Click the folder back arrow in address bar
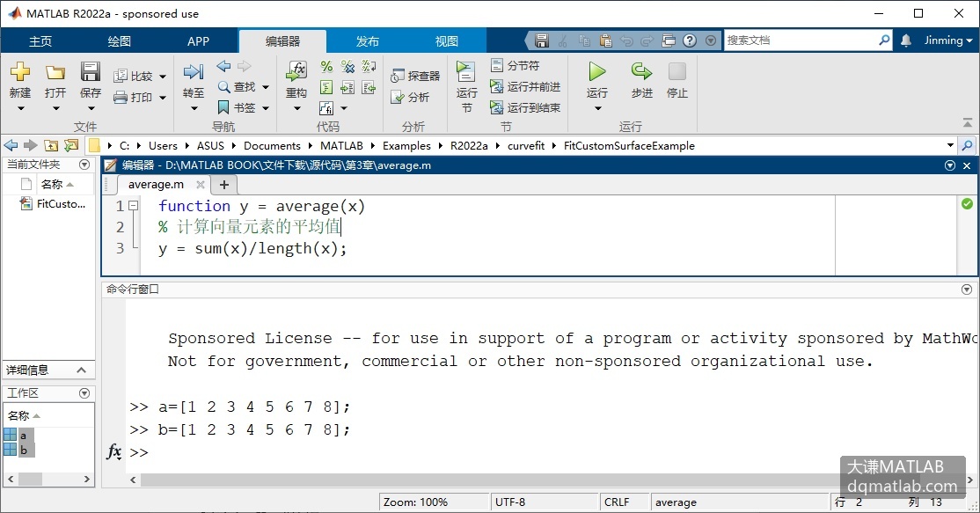 11,145
